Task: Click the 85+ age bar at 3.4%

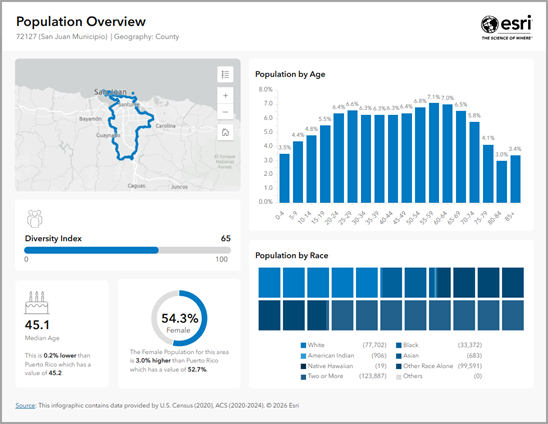Action: coord(515,179)
